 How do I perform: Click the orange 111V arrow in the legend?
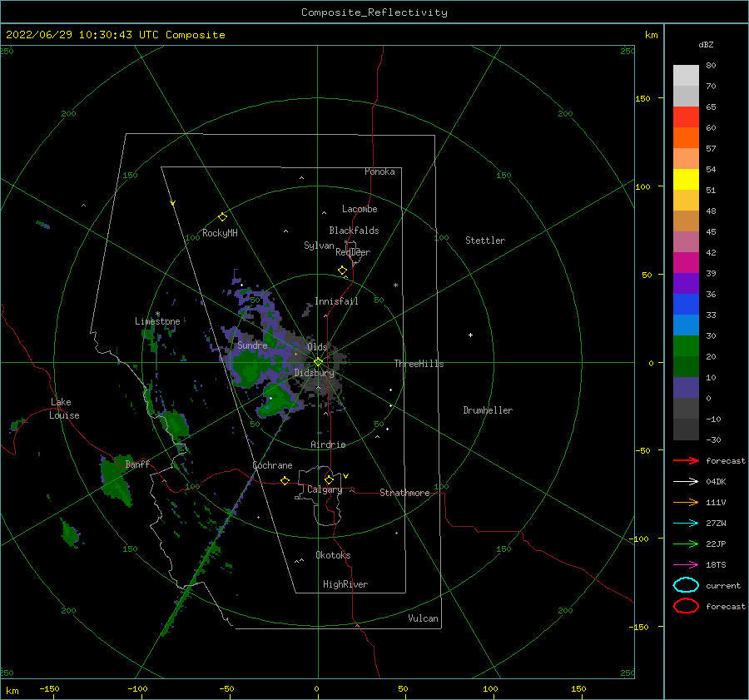[686, 502]
